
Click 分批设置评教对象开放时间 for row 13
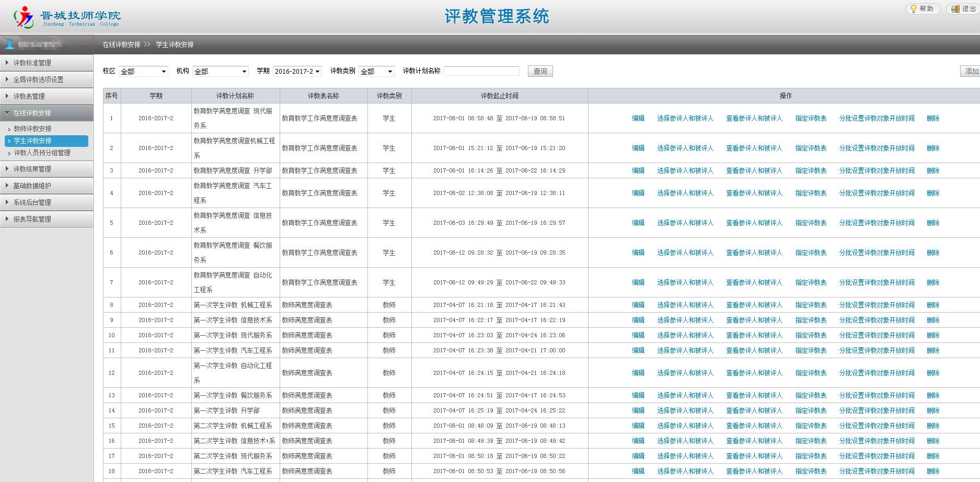(877, 395)
